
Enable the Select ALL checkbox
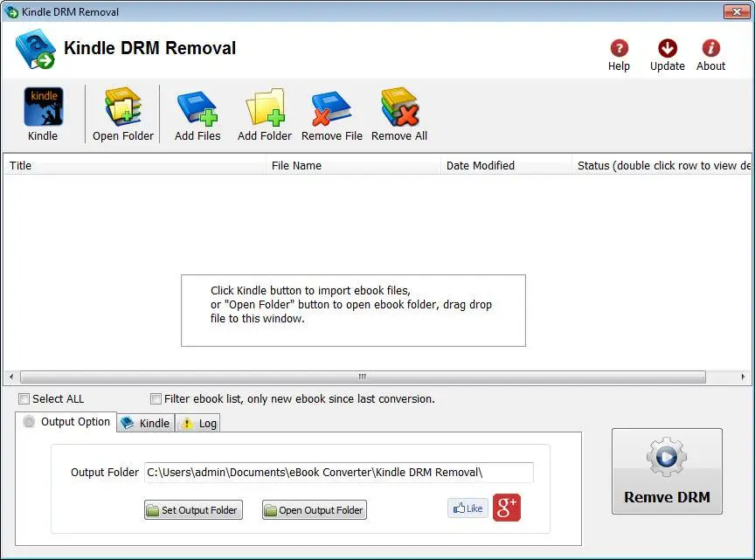click(24, 398)
